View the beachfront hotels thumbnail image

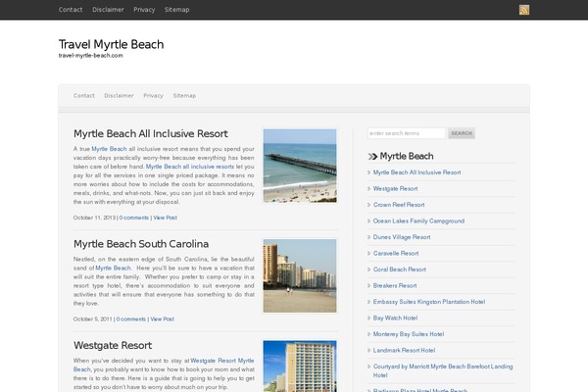click(300, 275)
